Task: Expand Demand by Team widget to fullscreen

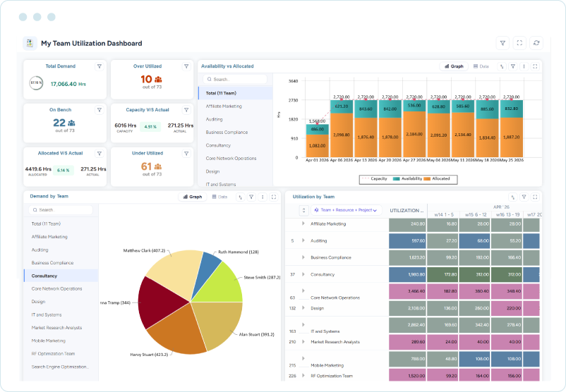Action: (274, 197)
